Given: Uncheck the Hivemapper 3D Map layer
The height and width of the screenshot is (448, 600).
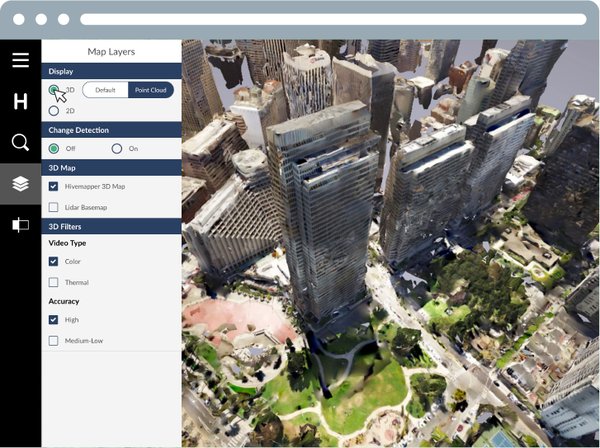Looking at the screenshot, I should [54, 186].
